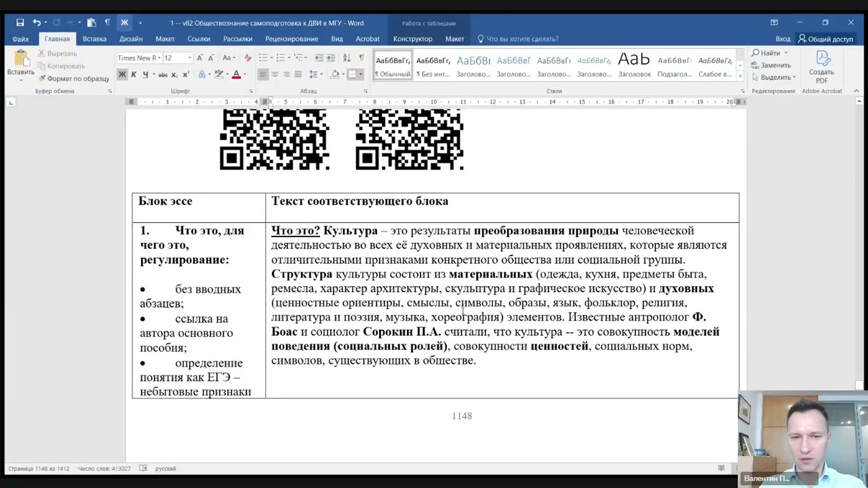Screen dimensions: 868x488
Task: Clear all formatting with eraser icon
Action: point(248,58)
